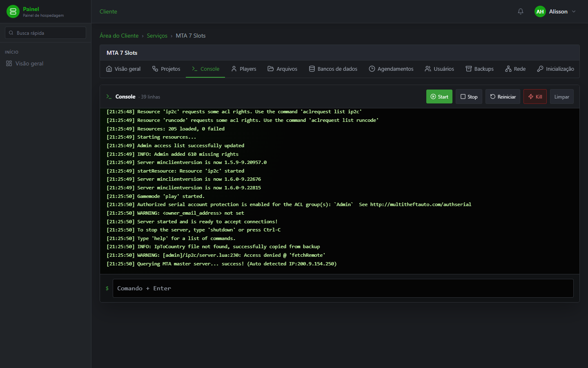Click the 'Access denied @ fetchRemote' warning

(216, 255)
